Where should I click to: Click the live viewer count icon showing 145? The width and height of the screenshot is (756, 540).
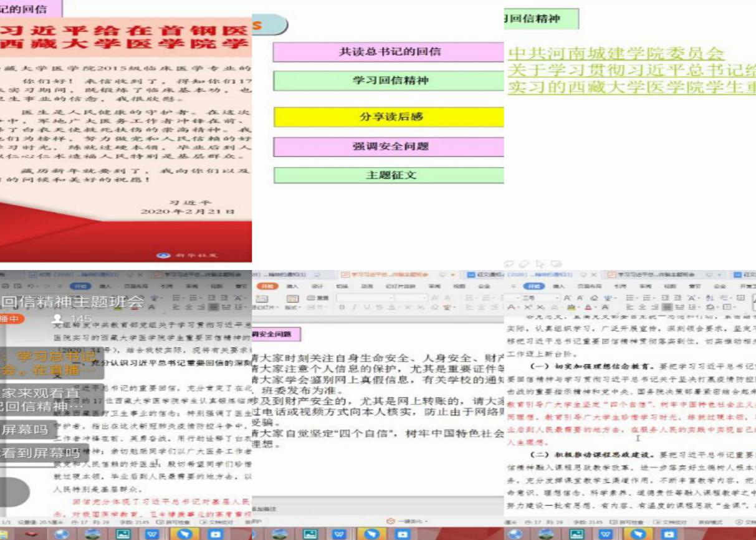click(57, 319)
